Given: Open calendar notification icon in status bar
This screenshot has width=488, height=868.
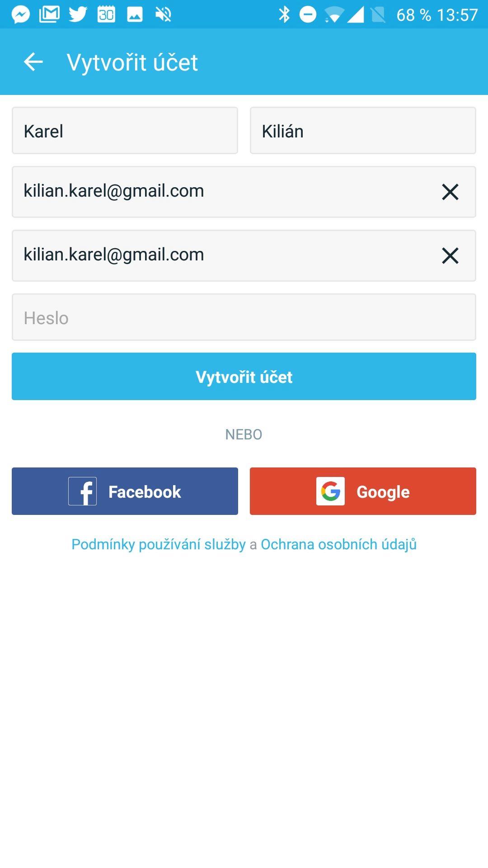Looking at the screenshot, I should 106,14.
